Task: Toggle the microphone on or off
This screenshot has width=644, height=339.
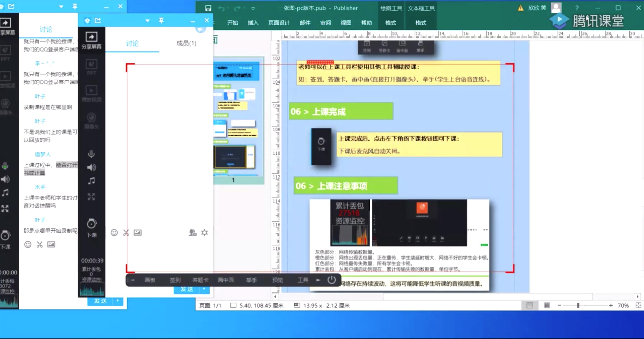Action: coord(91,154)
